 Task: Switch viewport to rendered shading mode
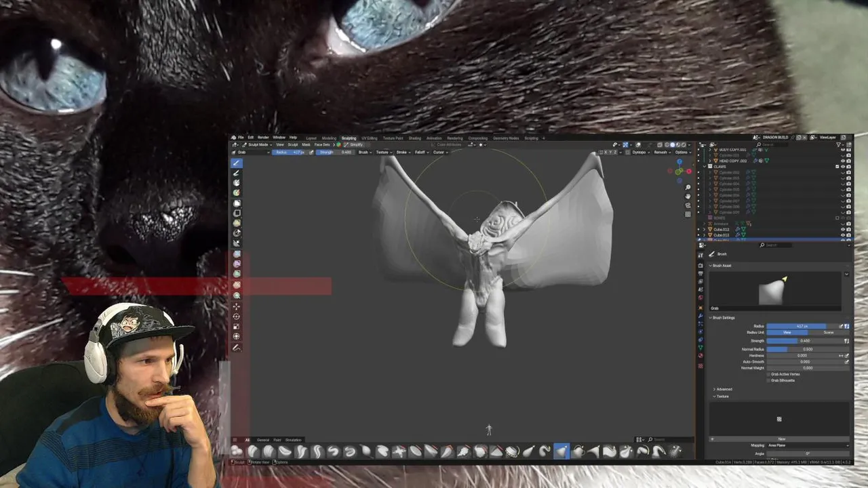684,144
